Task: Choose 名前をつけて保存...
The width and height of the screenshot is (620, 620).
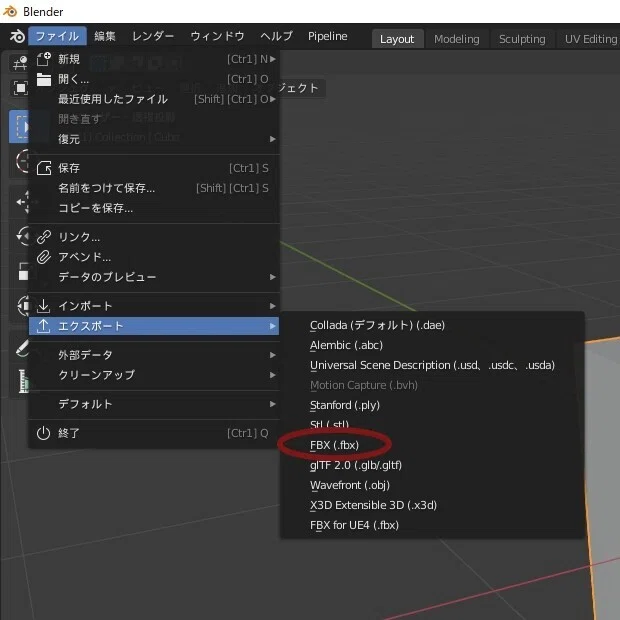Action: 154,188
